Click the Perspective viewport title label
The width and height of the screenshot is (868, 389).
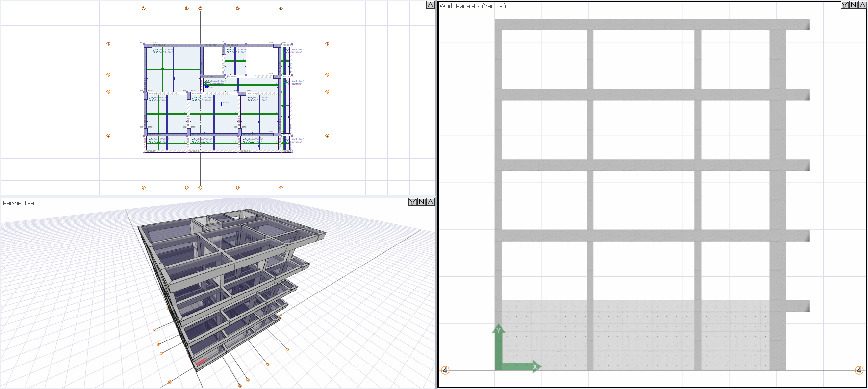(x=19, y=203)
